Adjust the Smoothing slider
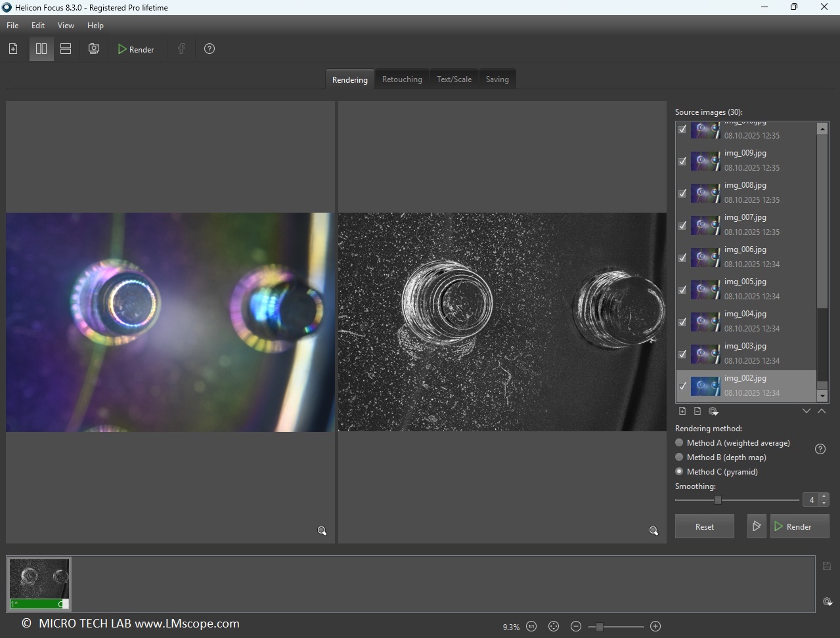Image resolution: width=840 pixels, height=638 pixels. point(717,500)
